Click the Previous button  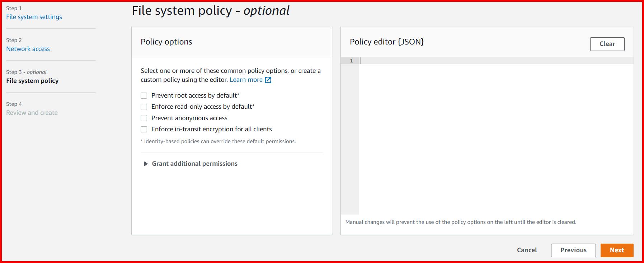coord(573,250)
